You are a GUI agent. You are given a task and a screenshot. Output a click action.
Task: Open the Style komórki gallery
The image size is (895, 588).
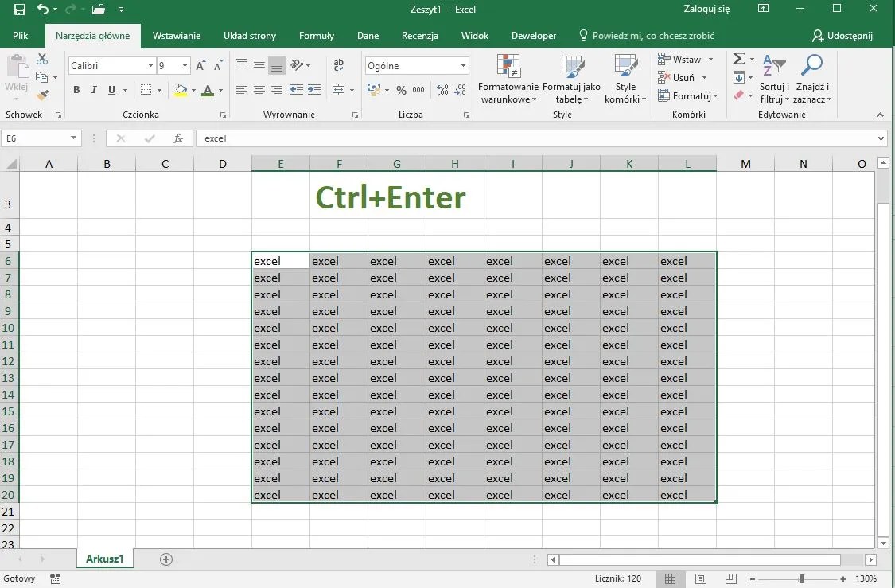(625, 79)
